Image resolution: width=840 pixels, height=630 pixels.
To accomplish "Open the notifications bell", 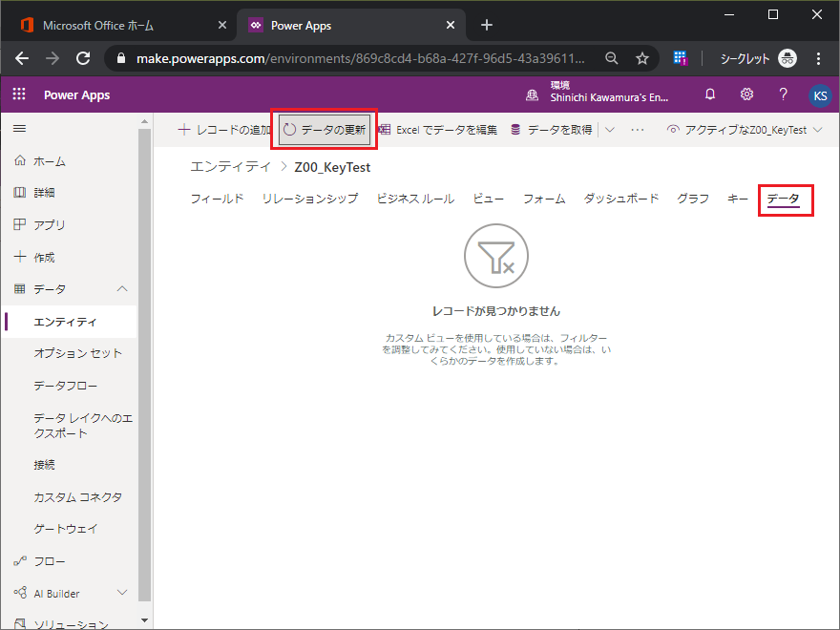I will coord(710,94).
